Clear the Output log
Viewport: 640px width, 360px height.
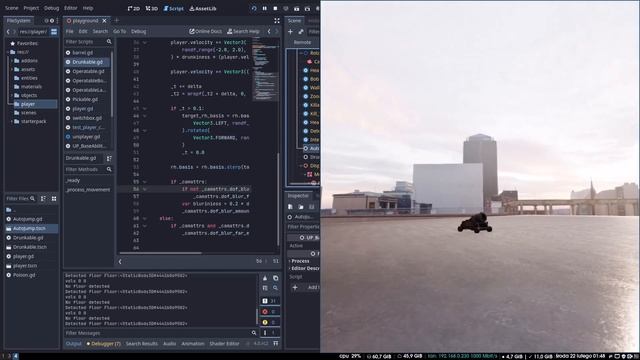pos(265,278)
